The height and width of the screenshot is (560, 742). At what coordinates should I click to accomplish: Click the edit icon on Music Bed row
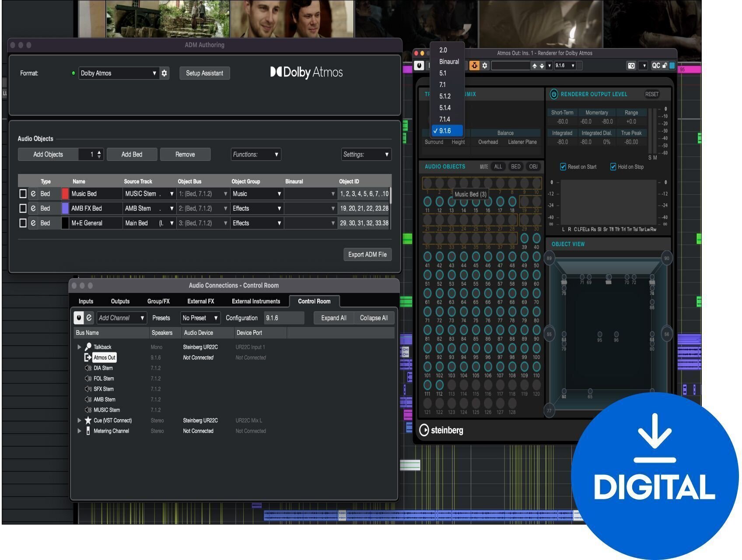(33, 194)
